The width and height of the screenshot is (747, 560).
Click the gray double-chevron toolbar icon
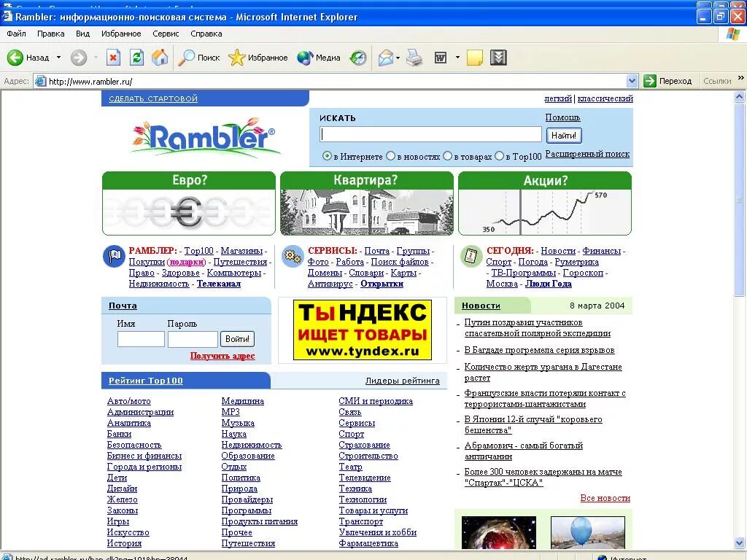(498, 58)
